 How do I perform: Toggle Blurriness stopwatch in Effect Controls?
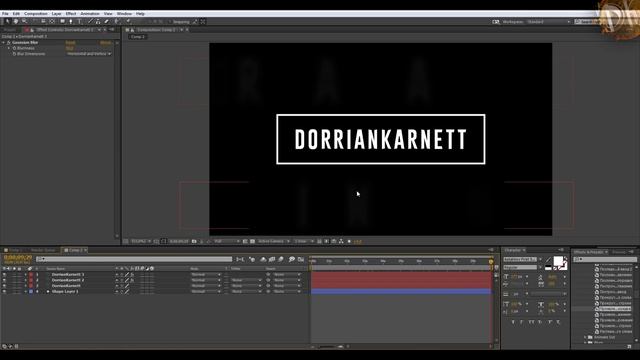click(x=14, y=48)
